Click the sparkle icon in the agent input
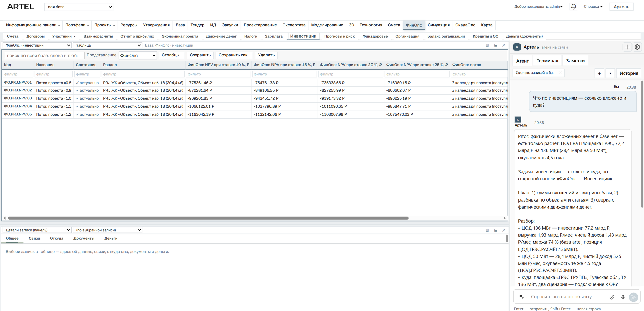Image resolution: width=644 pixels, height=311 pixels. click(x=522, y=297)
